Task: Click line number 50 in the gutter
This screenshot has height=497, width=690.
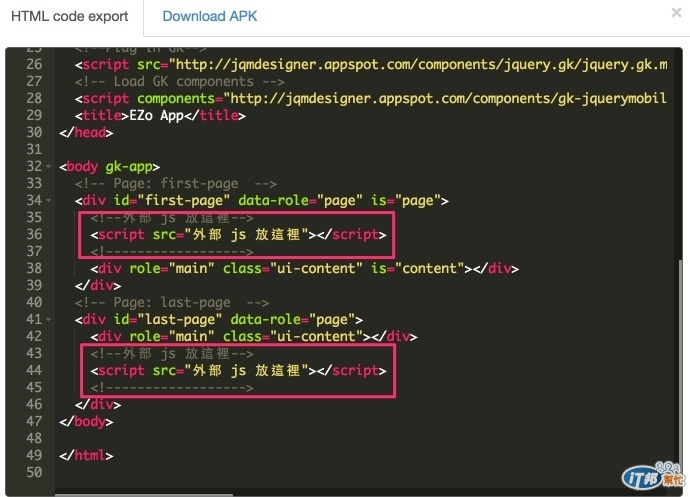Action: [x=34, y=472]
